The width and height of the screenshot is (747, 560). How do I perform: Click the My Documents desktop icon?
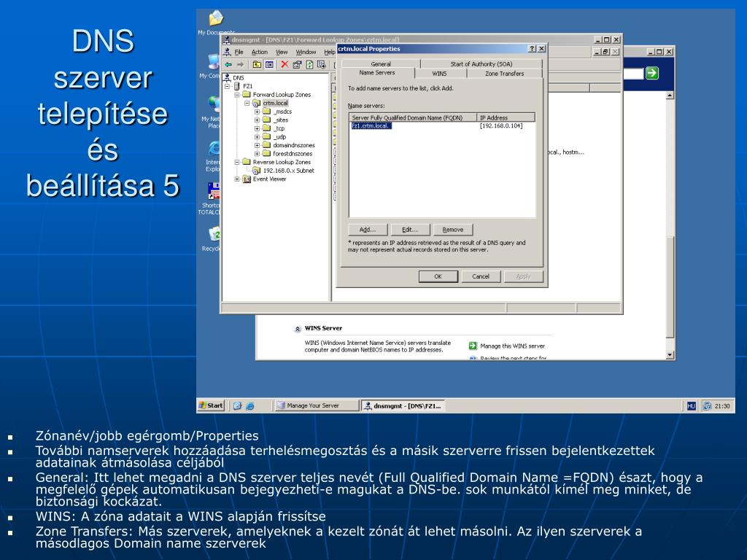click(216, 17)
